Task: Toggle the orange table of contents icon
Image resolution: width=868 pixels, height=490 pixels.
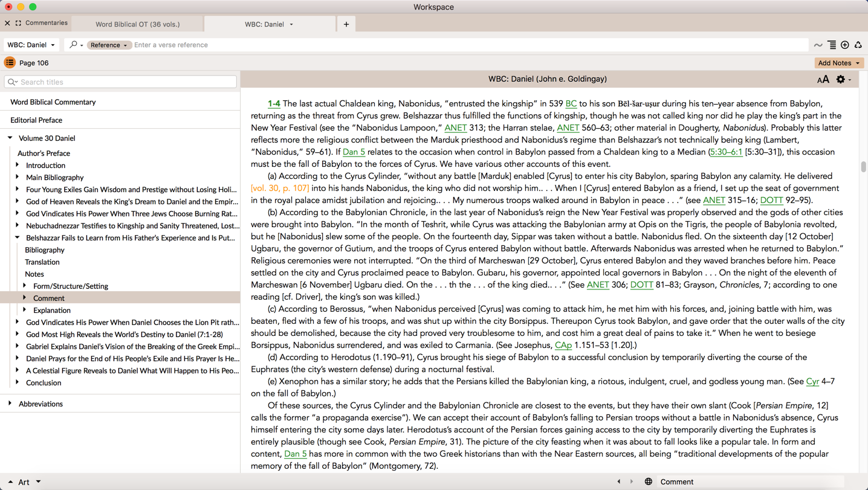Action: click(x=10, y=63)
